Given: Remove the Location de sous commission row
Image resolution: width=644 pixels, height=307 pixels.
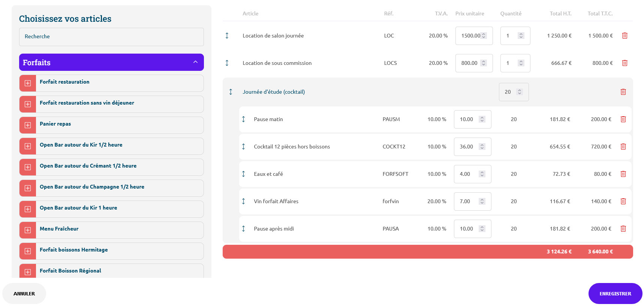Looking at the screenshot, I should 625,63.
